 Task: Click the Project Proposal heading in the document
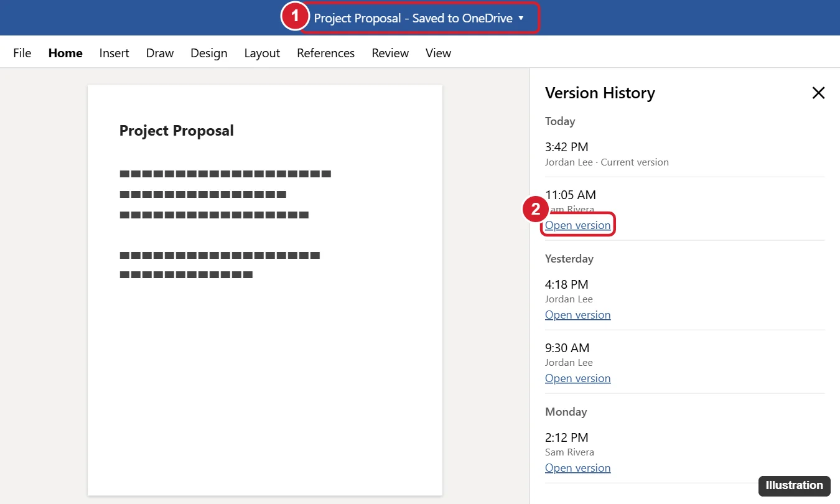click(x=177, y=131)
